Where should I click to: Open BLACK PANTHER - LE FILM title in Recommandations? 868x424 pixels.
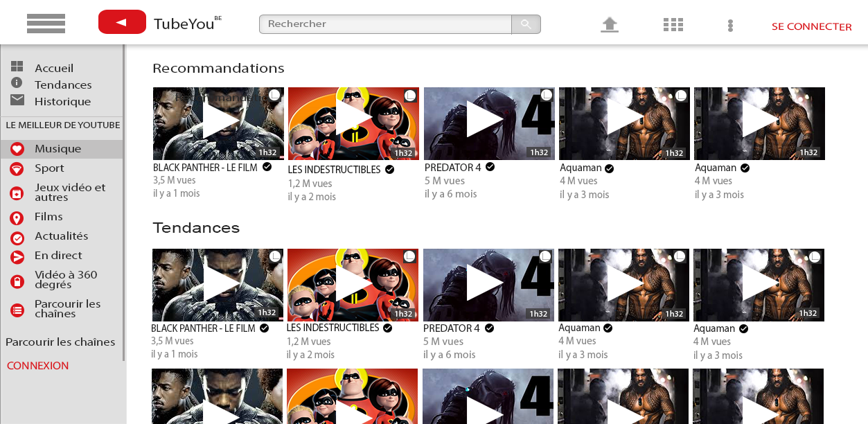coord(205,168)
